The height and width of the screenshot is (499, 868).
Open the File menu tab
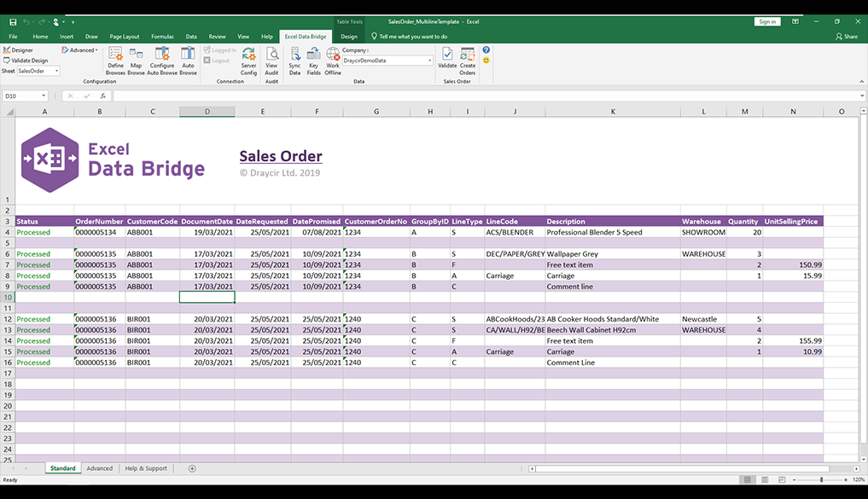click(x=13, y=37)
